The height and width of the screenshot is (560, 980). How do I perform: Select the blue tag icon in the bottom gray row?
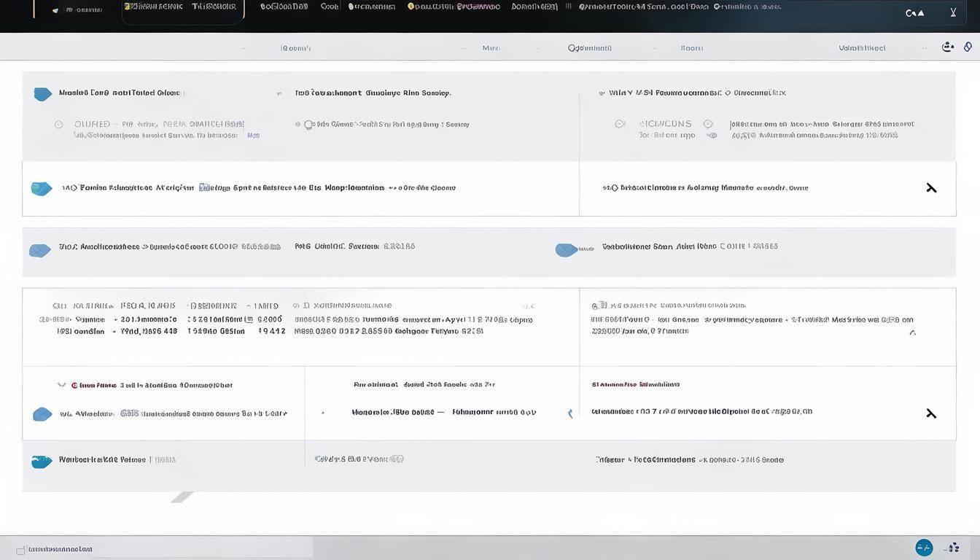(x=42, y=461)
